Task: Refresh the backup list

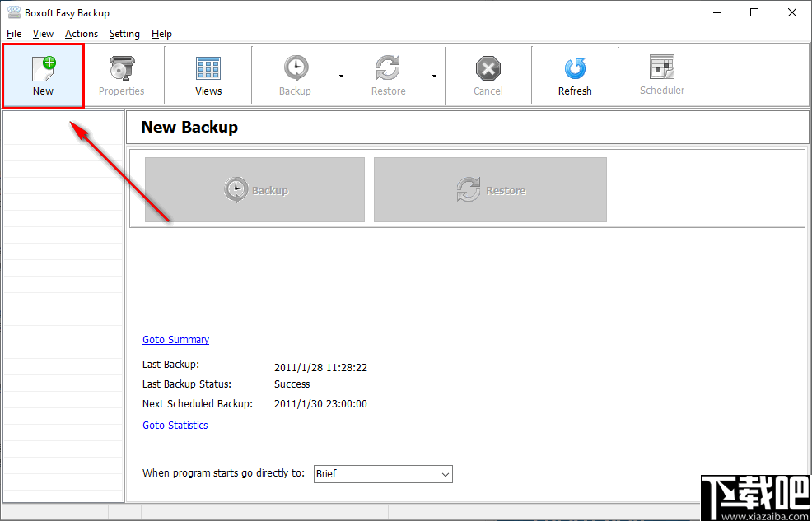Action: [574, 75]
